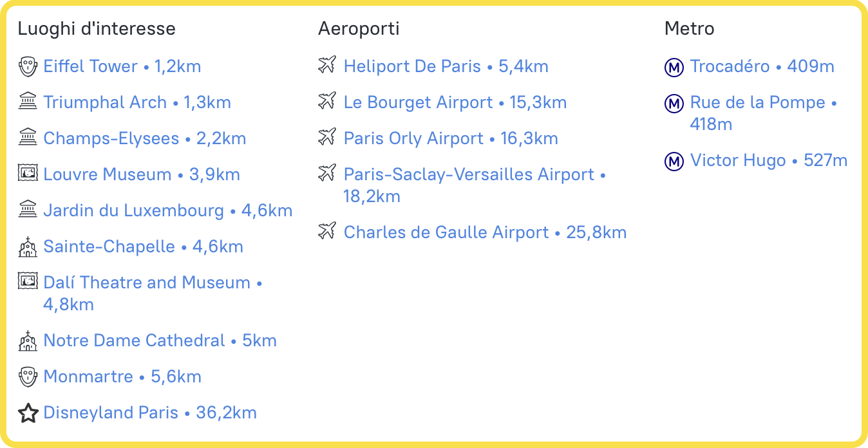Image resolution: width=868 pixels, height=448 pixels.
Task: Click the star icon beside Disneyland Paris
Action: point(28,413)
